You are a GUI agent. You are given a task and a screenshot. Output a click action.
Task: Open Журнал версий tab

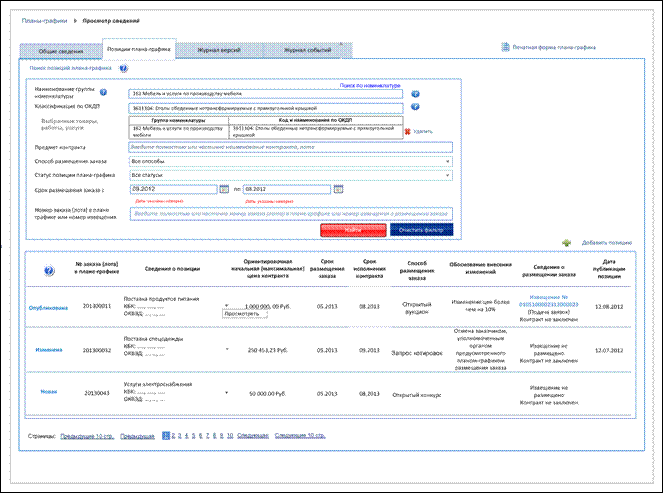click(219, 50)
